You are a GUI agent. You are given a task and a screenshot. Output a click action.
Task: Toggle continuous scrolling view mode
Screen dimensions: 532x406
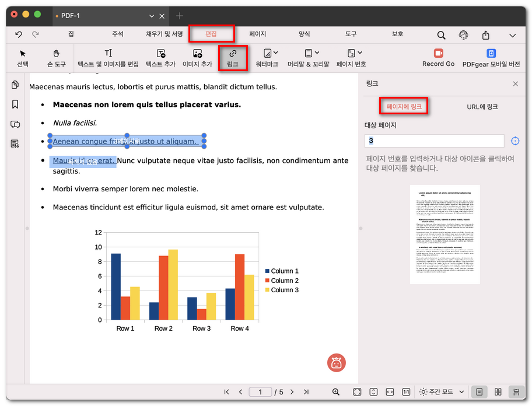point(516,392)
